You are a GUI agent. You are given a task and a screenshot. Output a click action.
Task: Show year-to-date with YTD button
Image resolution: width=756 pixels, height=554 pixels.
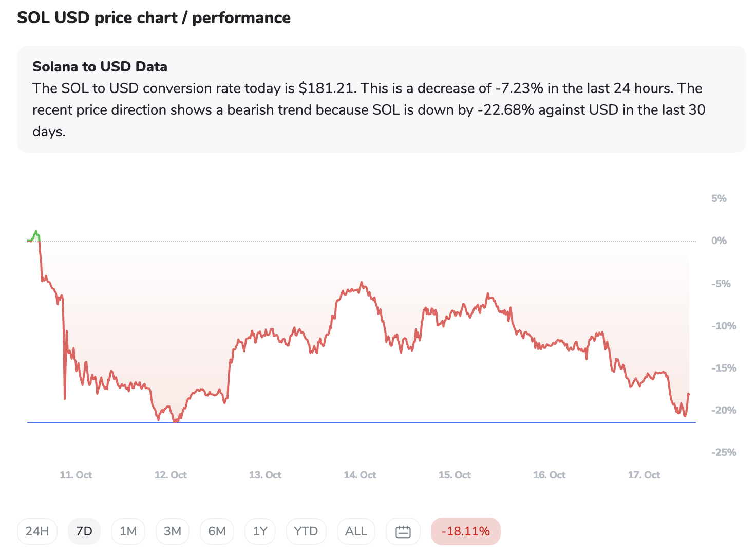[306, 531]
